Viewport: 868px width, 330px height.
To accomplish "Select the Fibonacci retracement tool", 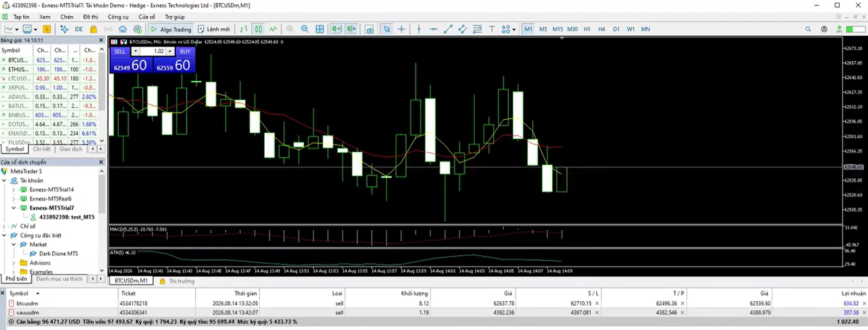I will tap(477, 29).
